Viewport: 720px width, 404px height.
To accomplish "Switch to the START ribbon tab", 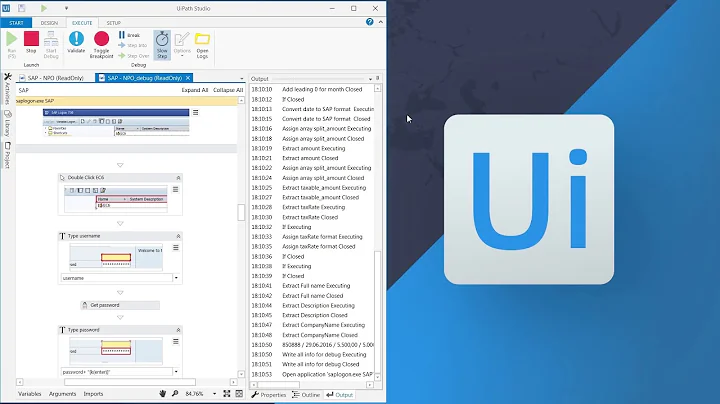I will coord(16,22).
